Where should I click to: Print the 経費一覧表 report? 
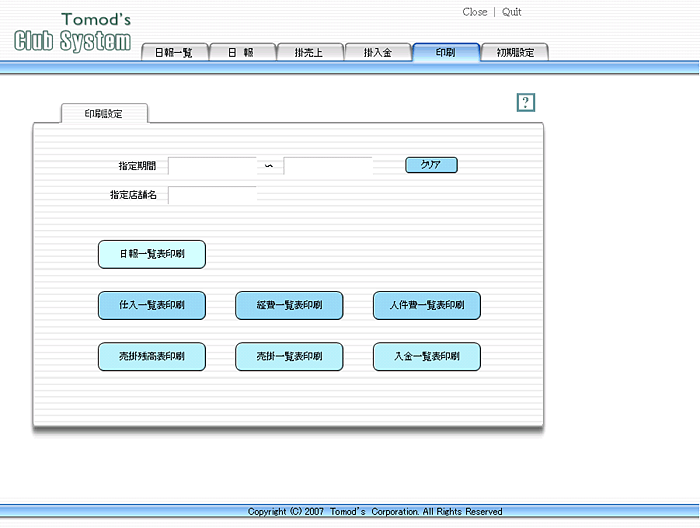coord(289,306)
